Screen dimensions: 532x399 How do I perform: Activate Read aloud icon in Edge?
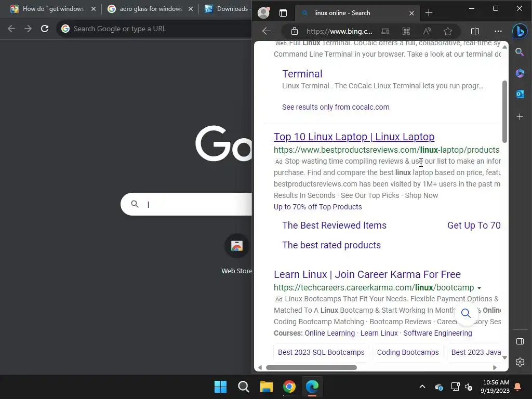[427, 31]
